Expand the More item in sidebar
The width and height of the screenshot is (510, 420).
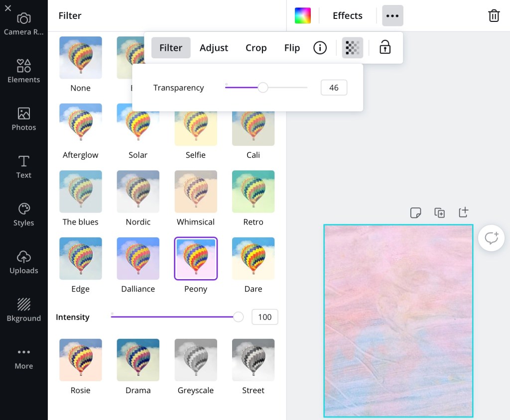(x=23, y=358)
